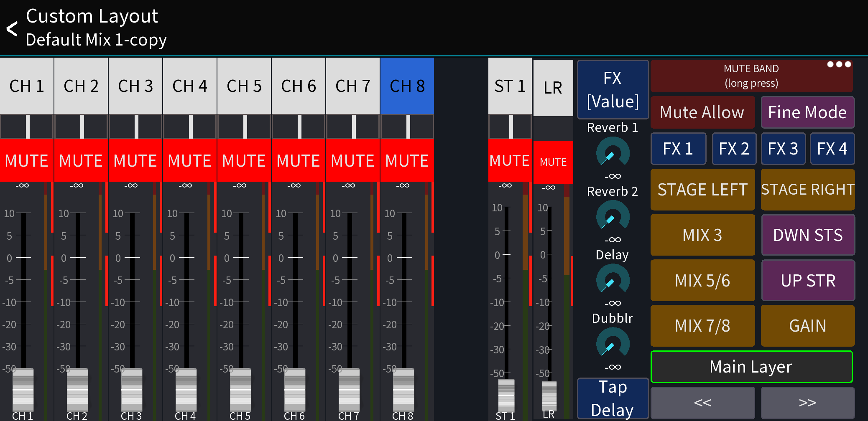Toggle Mute Allow
This screenshot has width=868, height=421.
pos(702,112)
